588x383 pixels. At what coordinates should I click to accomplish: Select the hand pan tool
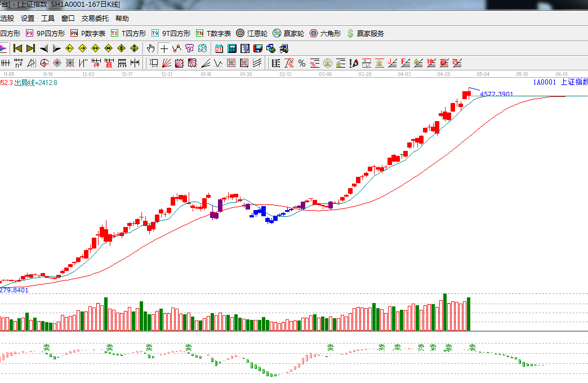150,48
